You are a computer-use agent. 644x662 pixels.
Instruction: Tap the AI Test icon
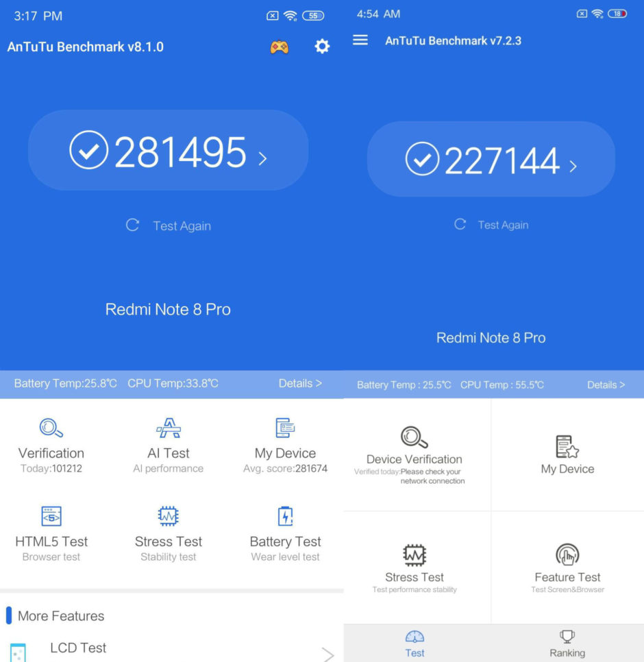(x=169, y=428)
